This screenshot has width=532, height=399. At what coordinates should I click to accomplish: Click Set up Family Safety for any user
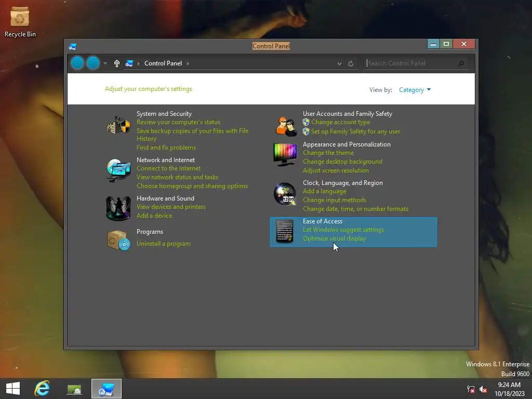[x=355, y=131]
